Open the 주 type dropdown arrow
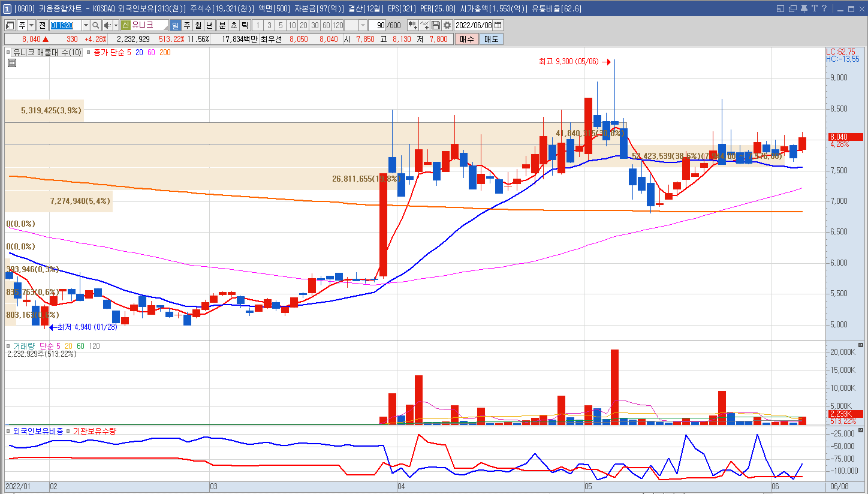Image resolution: width=868 pixels, height=494 pixels. tap(31, 25)
